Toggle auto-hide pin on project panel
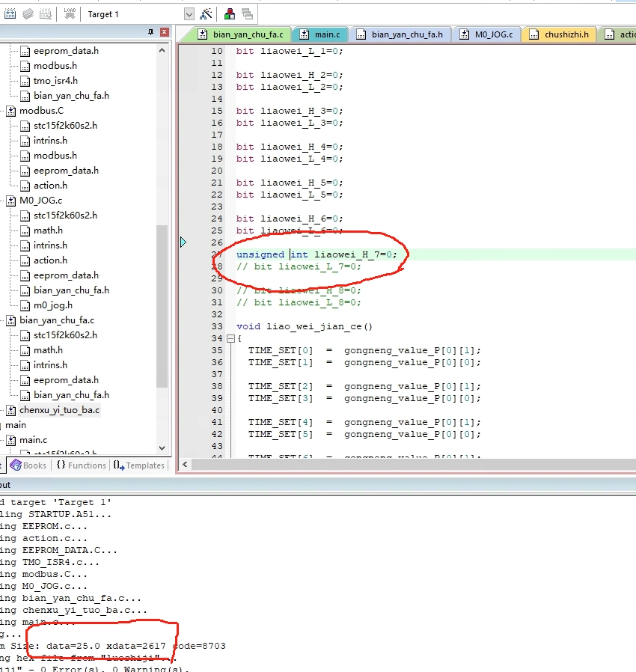The image size is (636, 672). 150,32
